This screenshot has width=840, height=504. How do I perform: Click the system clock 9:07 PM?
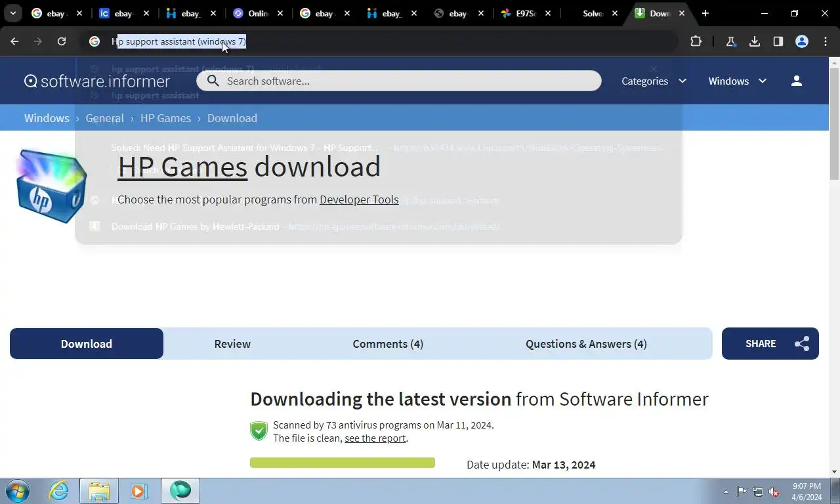click(x=807, y=486)
